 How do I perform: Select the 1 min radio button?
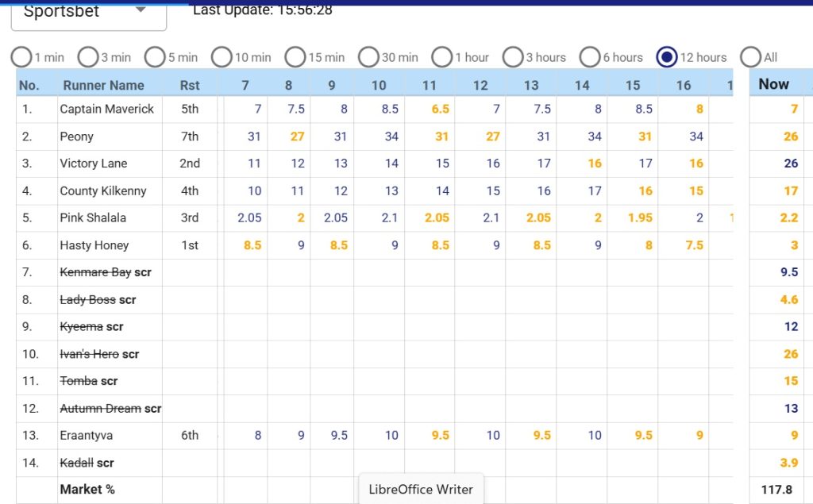22,57
